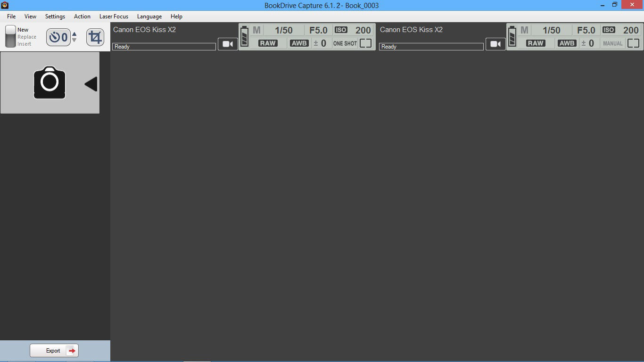This screenshot has width=644, height=362.
Task: Change left camera aperture F5.0
Action: (318, 30)
